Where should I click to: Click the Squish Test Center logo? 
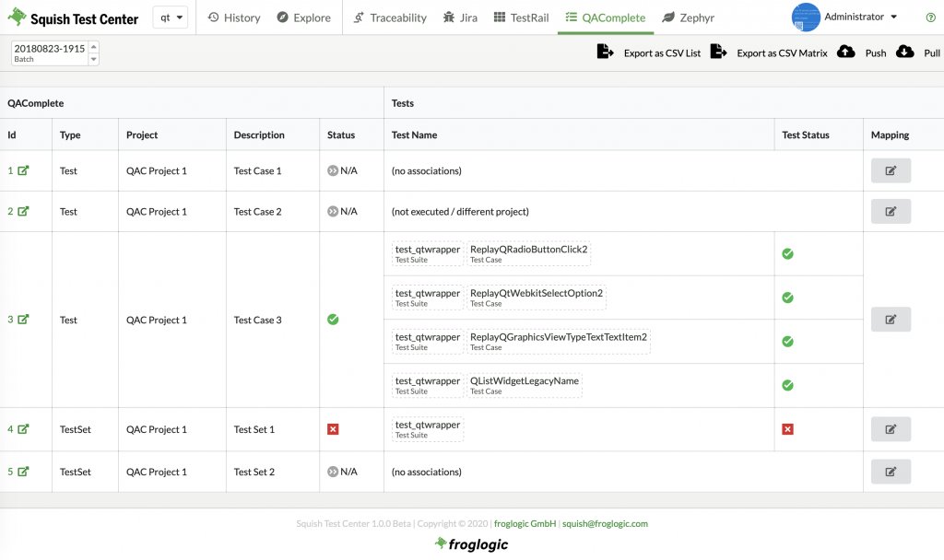(x=72, y=17)
